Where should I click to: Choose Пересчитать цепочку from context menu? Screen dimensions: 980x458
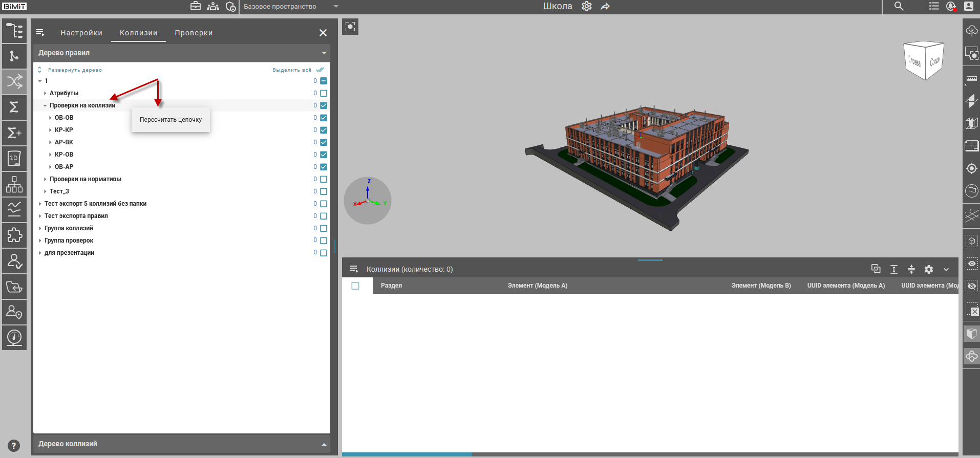point(171,120)
